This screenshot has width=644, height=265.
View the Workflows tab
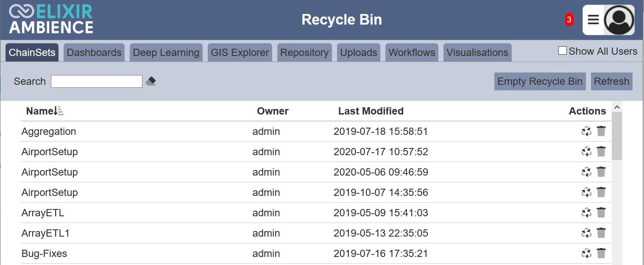[x=412, y=53]
